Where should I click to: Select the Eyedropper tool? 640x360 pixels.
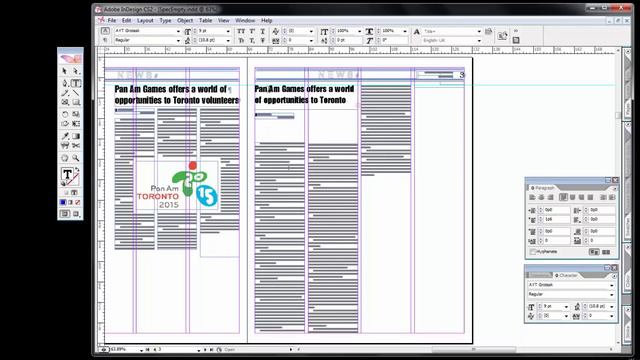coord(64,136)
